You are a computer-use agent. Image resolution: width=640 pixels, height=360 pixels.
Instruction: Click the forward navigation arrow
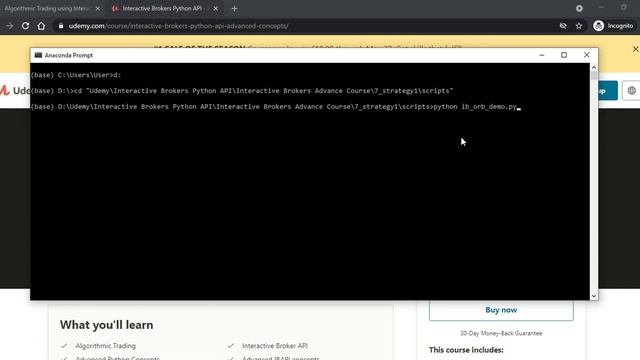click(x=9, y=26)
